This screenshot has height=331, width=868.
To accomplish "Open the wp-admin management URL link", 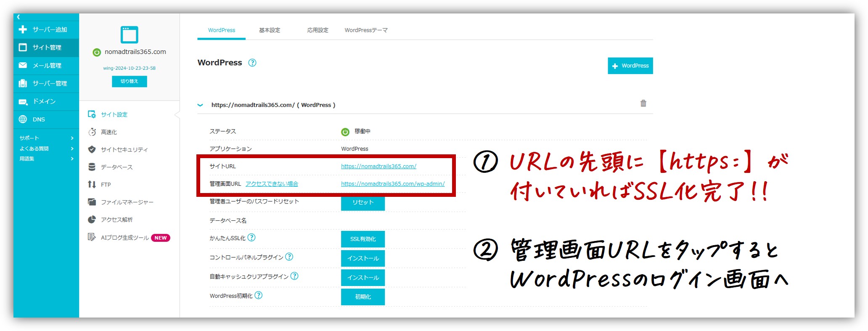I will tap(393, 184).
